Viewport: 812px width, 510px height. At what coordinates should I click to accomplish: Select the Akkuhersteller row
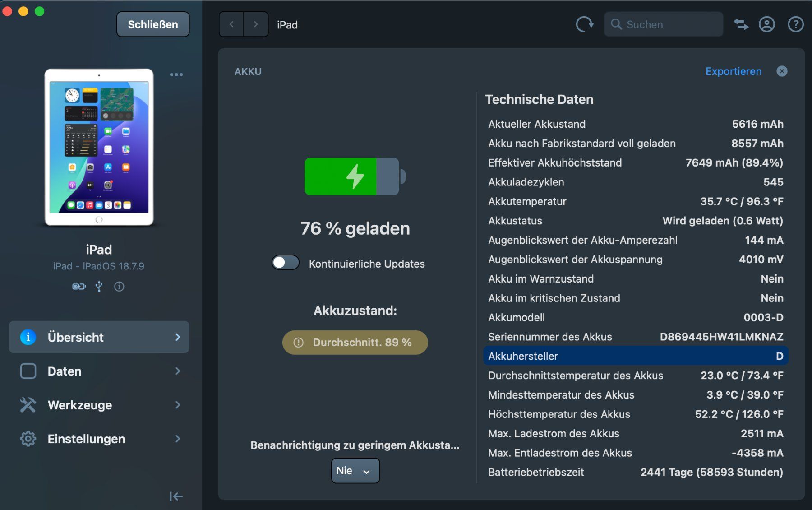[x=636, y=356]
